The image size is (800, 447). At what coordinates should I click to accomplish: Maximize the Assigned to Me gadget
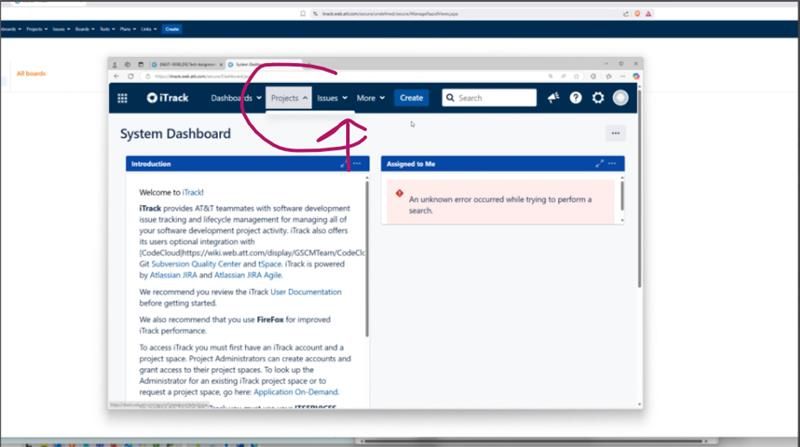pos(599,164)
